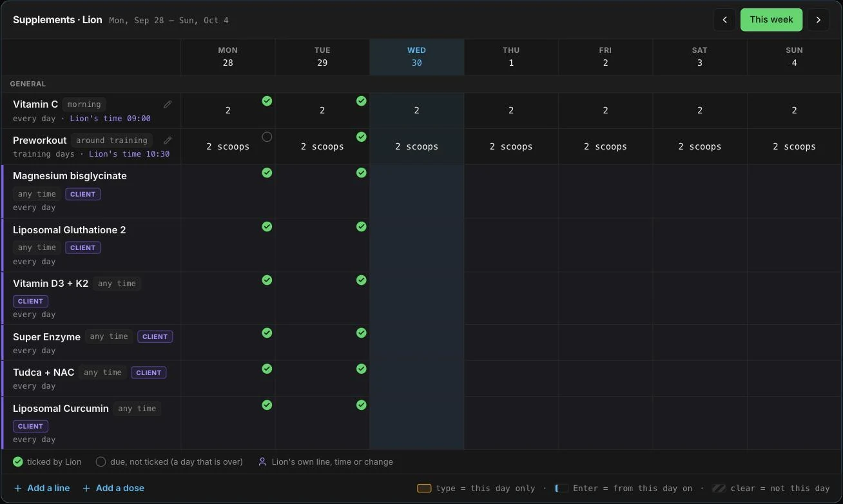
Task: Click the Vitamin C morning tag
Action: point(84,104)
